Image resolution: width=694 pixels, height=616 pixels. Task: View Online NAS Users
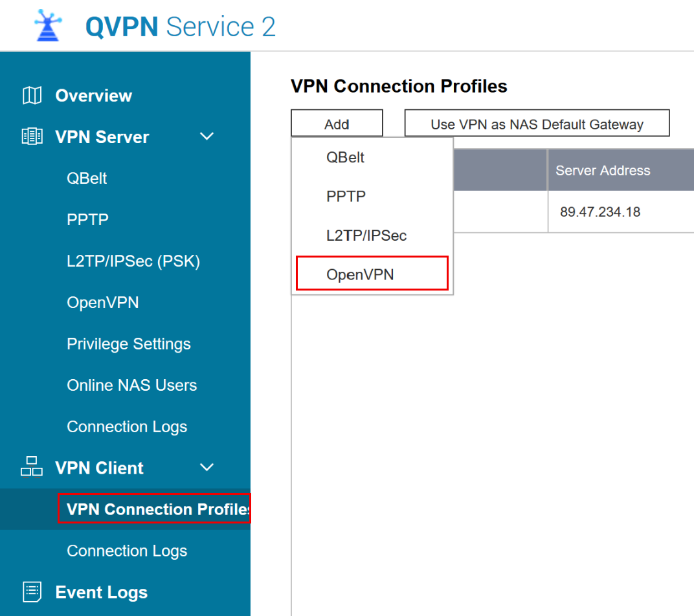click(131, 386)
